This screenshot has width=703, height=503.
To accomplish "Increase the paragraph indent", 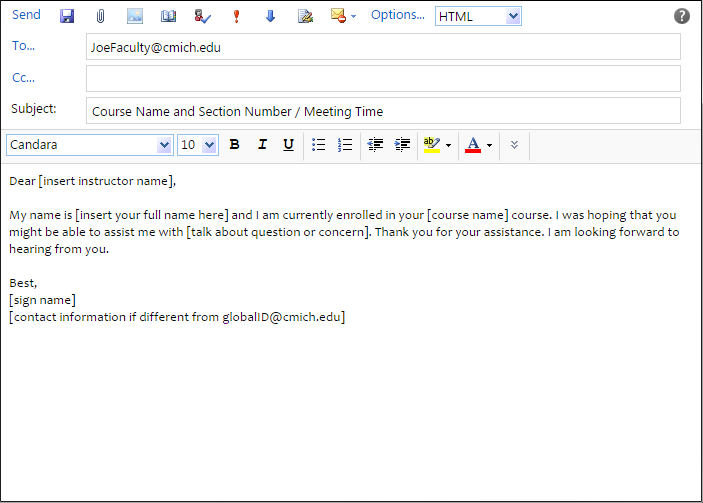I will pos(402,145).
